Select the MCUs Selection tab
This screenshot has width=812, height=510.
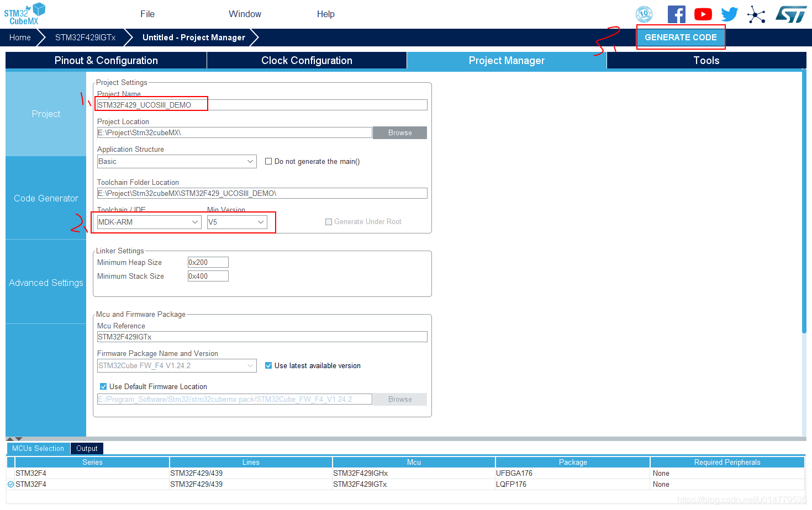[38, 449]
